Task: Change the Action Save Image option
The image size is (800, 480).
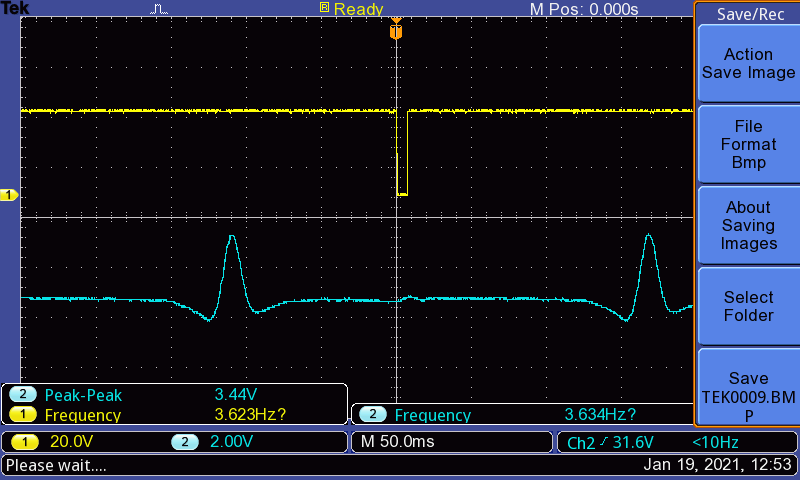Action: coord(748,64)
